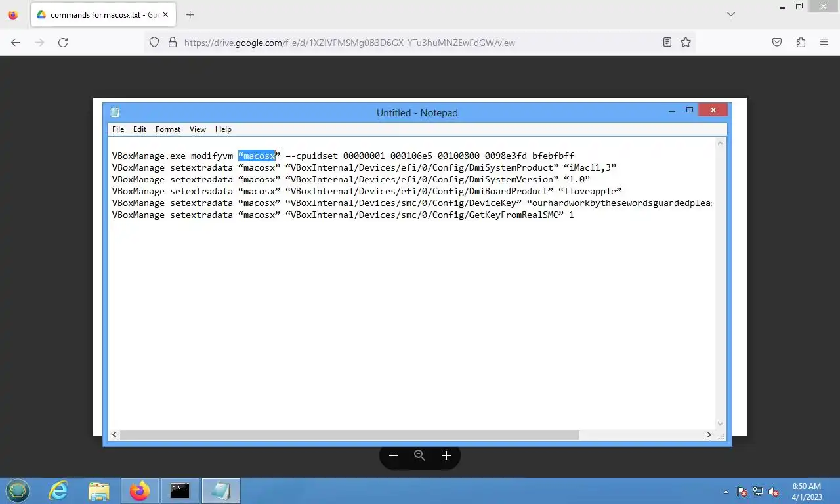Open Command Prompt from taskbar
The width and height of the screenshot is (840, 504).
pyautogui.click(x=180, y=491)
